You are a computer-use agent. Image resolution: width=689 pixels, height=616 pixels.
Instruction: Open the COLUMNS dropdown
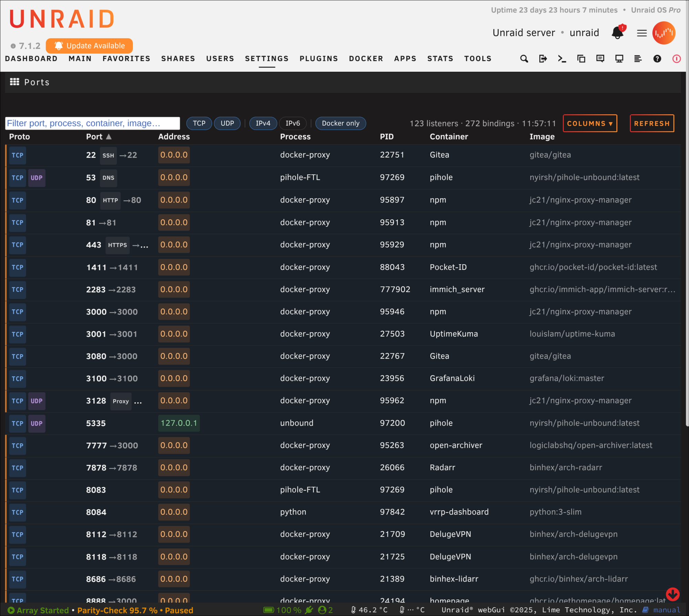pyautogui.click(x=590, y=123)
